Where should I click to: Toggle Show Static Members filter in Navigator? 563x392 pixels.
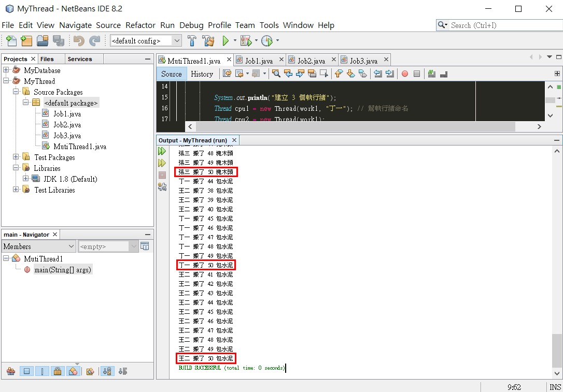coord(42,371)
